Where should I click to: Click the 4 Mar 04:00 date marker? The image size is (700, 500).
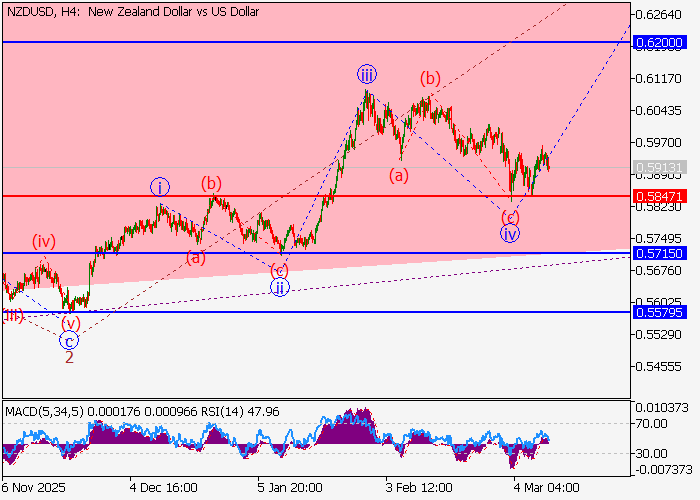[x=545, y=489]
